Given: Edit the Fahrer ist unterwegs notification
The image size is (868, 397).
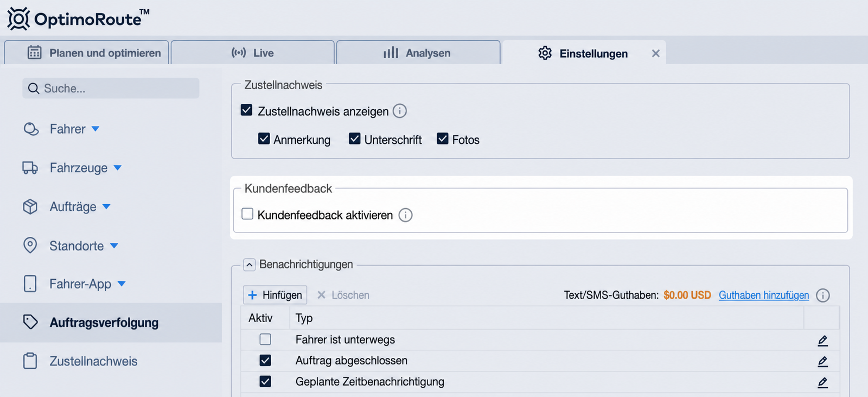Looking at the screenshot, I should click(823, 341).
